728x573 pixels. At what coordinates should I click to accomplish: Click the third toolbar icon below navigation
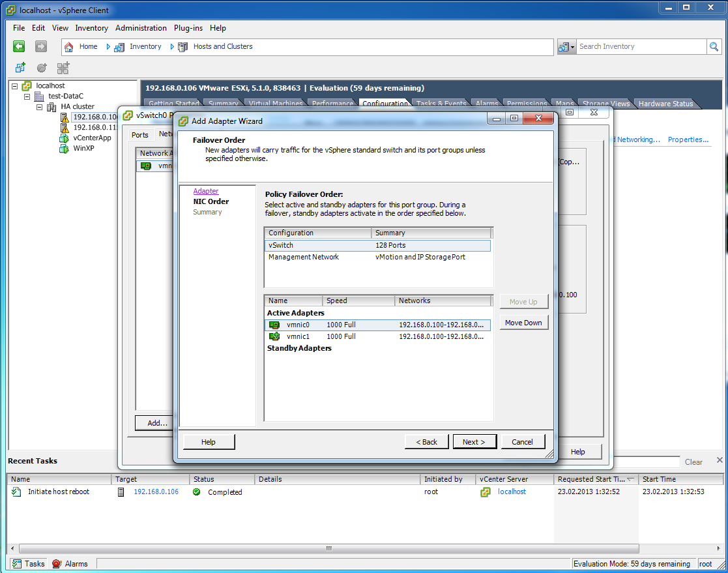click(x=63, y=68)
